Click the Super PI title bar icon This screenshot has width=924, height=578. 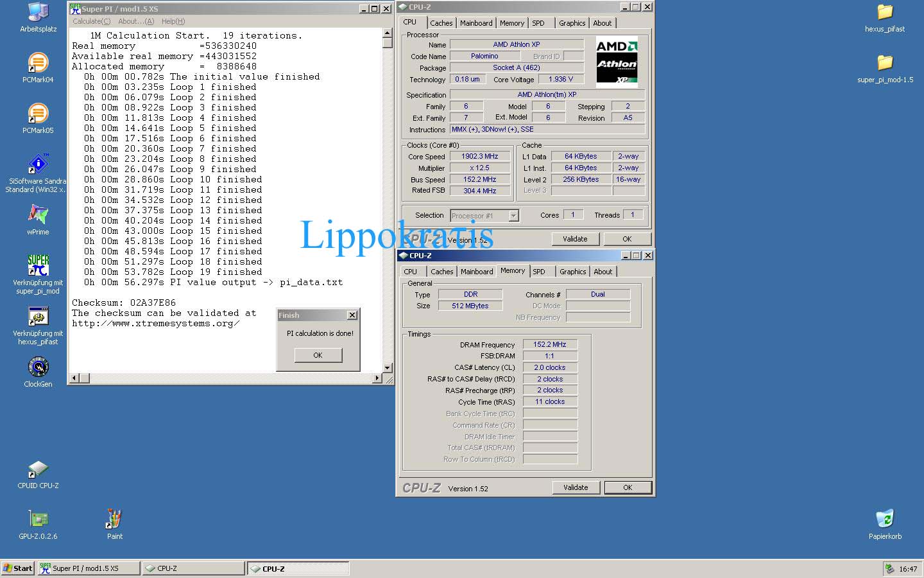[x=74, y=9]
